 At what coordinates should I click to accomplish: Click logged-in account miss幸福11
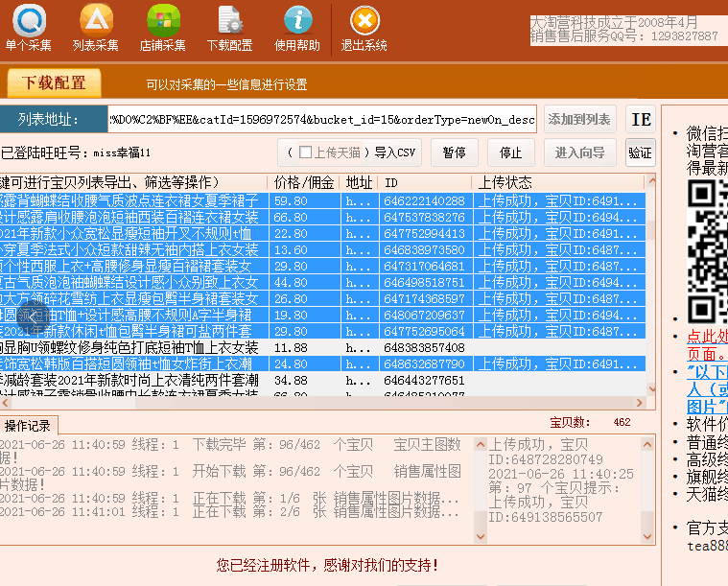click(x=122, y=152)
